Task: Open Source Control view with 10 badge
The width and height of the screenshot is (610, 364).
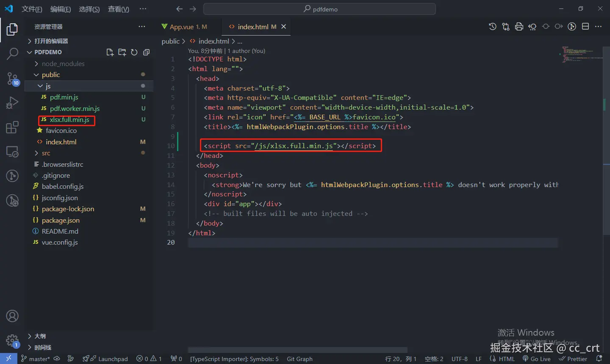Action: pyautogui.click(x=12, y=78)
